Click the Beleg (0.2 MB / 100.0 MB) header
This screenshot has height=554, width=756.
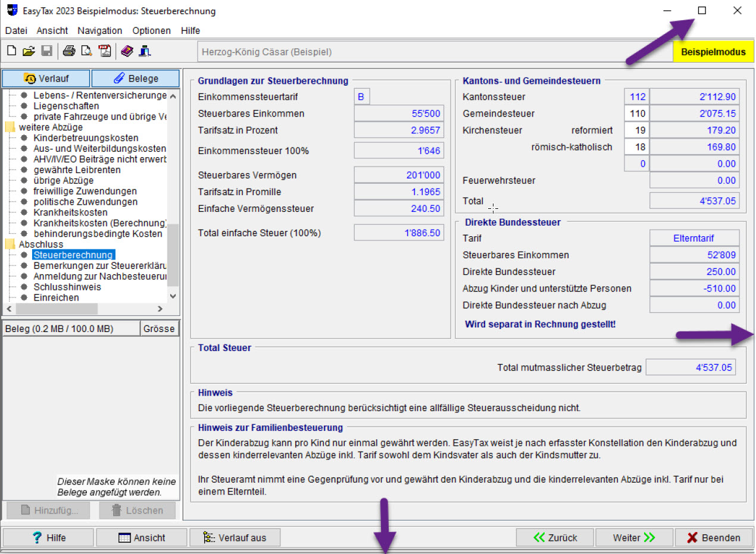pyautogui.click(x=71, y=328)
